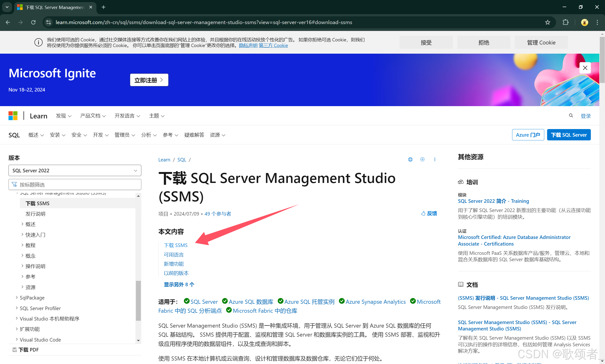Open browser extensions puzzle icon
605x364 pixels.
tap(566, 22)
